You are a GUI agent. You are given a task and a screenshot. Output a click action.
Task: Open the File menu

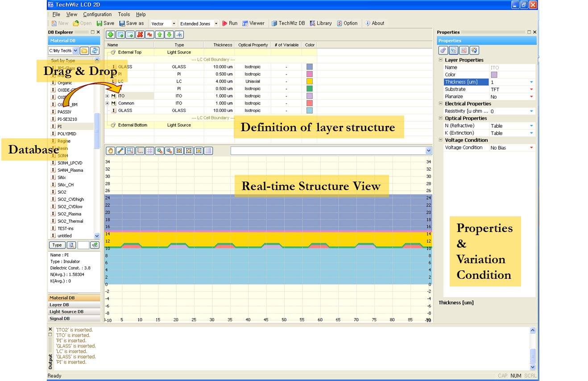[56, 14]
